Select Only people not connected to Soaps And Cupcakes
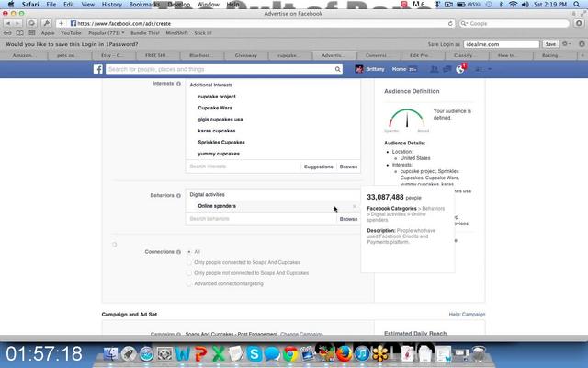 click(189, 273)
